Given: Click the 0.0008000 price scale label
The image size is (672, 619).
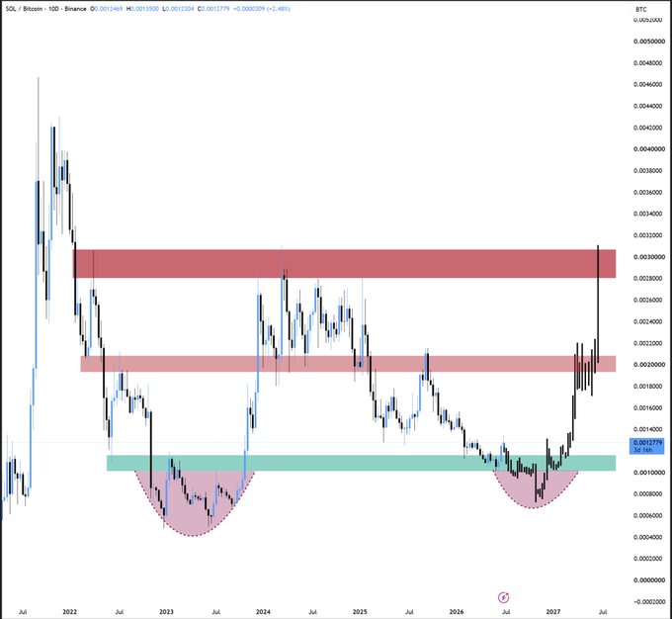Looking at the screenshot, I should (x=649, y=493).
